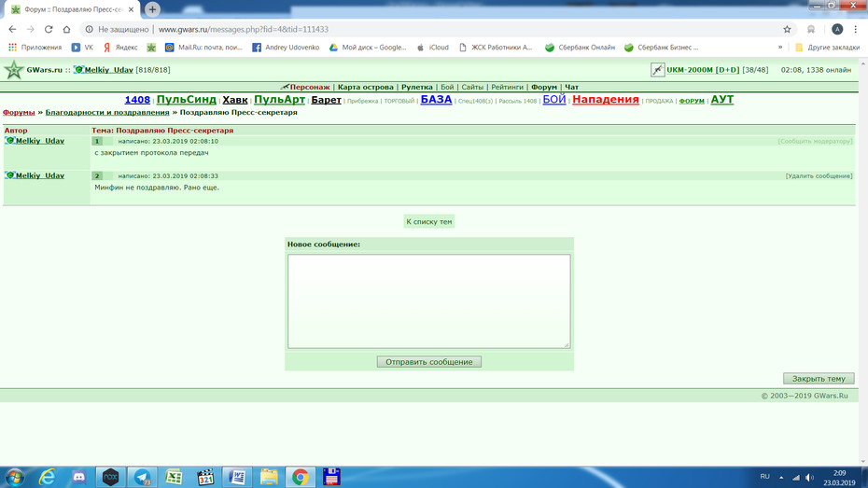
Task: Click the GWars star logo
Action: tap(13, 70)
